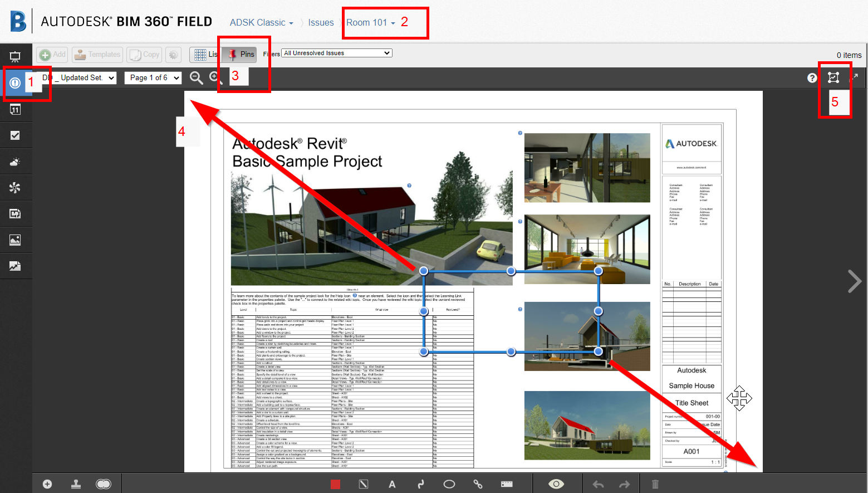The image size is (868, 493).
Task: Choose the ellipse drawing tool
Action: [449, 484]
